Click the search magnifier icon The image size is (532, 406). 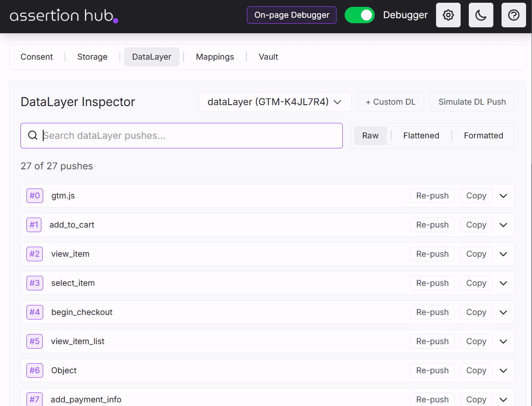33,136
